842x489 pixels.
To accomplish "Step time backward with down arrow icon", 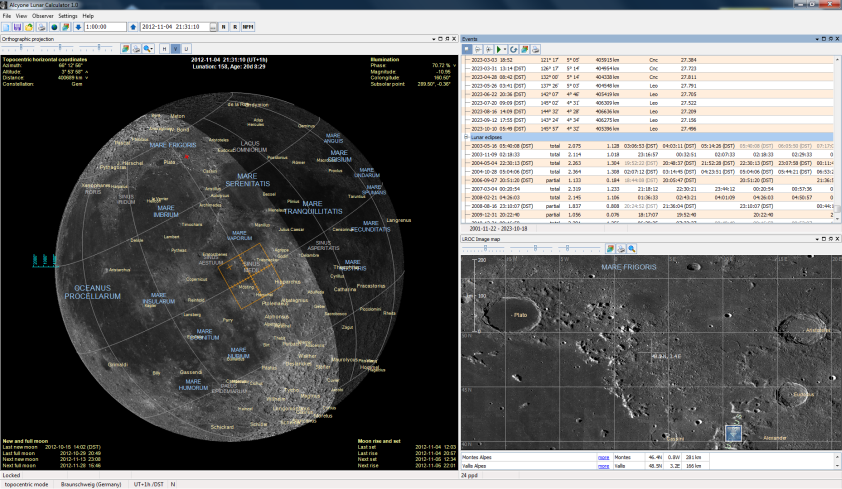I will pyautogui.click(x=76, y=27).
